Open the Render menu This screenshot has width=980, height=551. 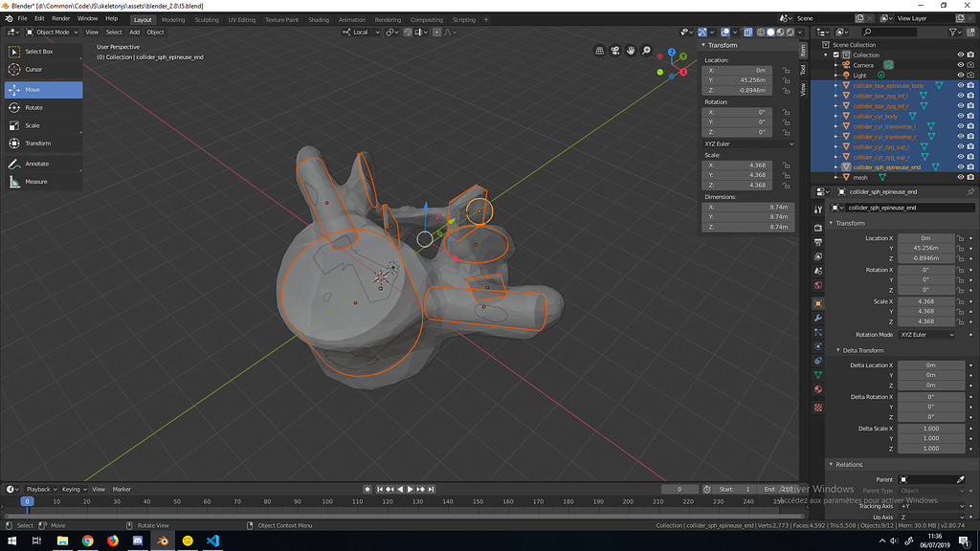click(60, 17)
